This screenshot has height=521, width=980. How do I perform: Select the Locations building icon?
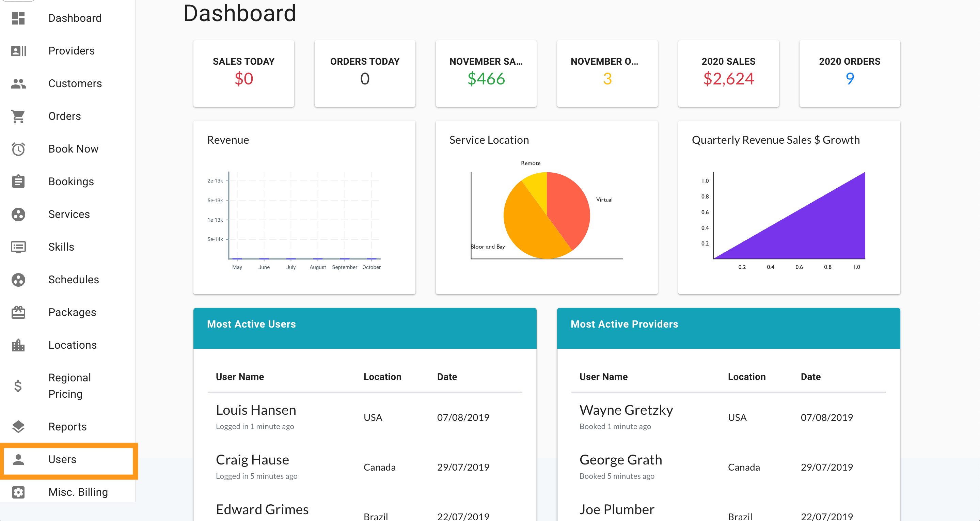(18, 345)
